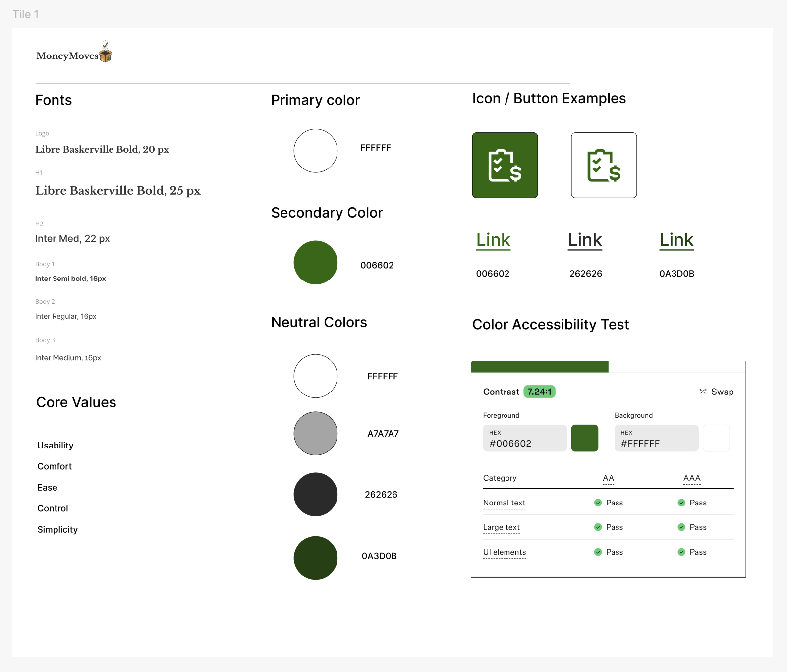The image size is (787, 672).
Task: Click the dark gray Link labeled 262626
Action: tap(585, 240)
